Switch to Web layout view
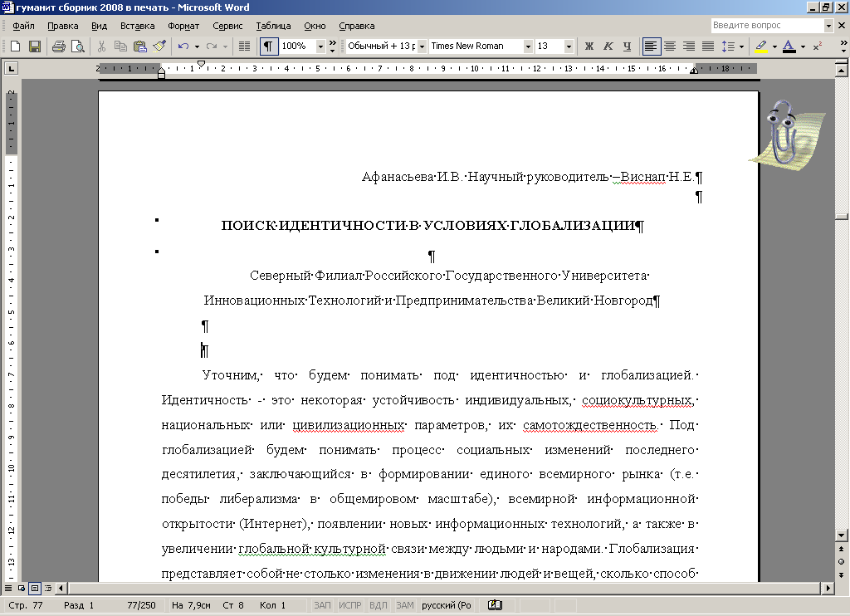The width and height of the screenshot is (850, 616). 22,589
